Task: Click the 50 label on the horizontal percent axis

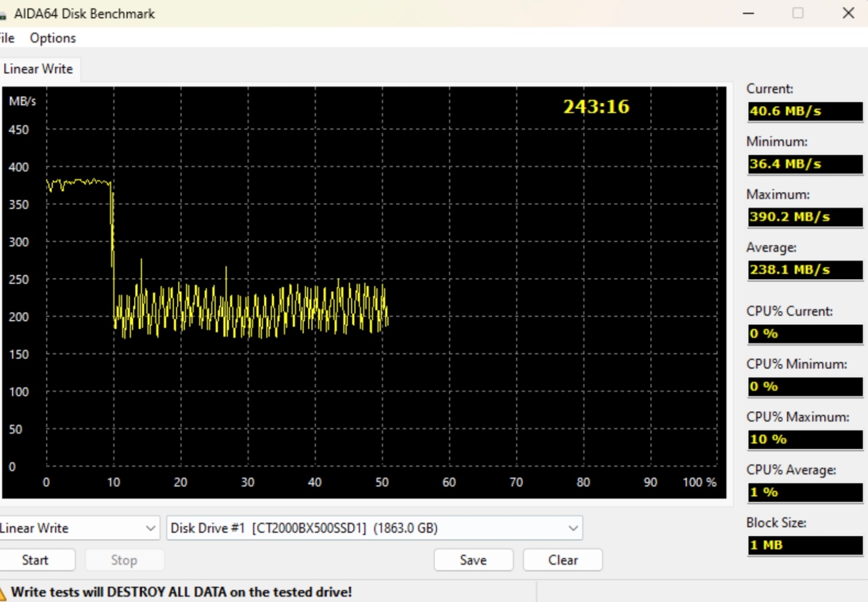Action: [382, 482]
